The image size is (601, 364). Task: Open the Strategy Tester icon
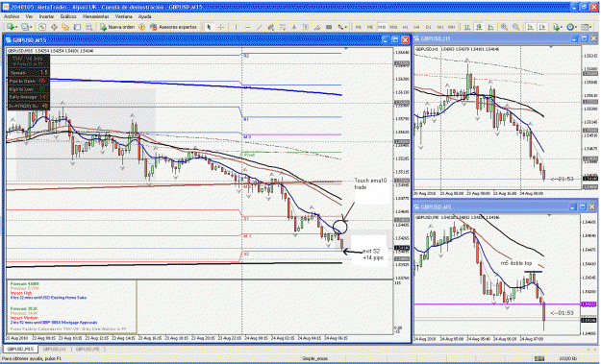pos(88,27)
